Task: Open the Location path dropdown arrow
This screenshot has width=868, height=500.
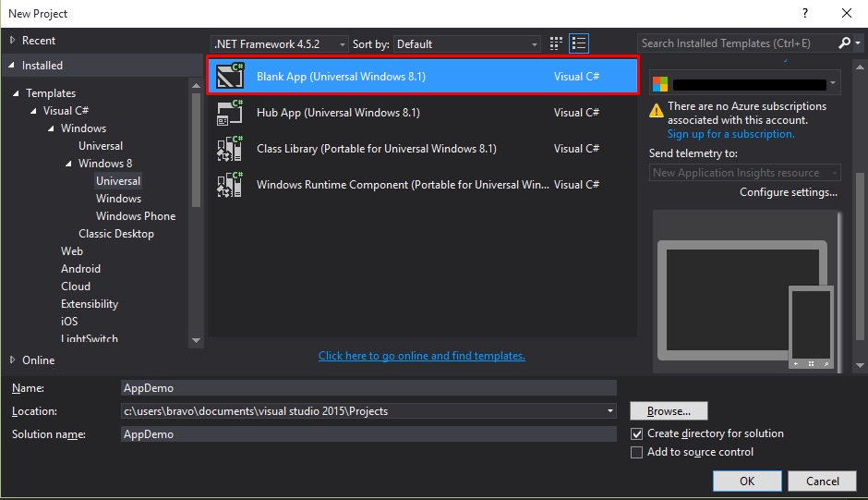Action: pos(609,411)
